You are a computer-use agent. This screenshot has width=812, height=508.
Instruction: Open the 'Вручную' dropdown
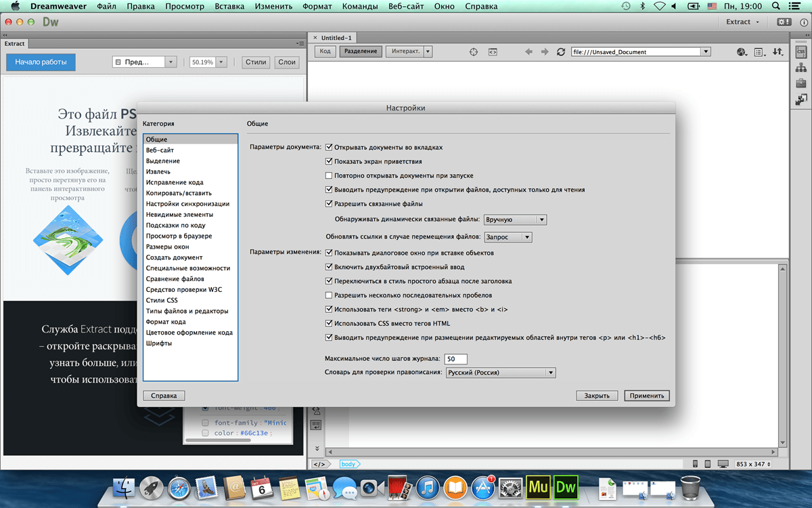[515, 219]
